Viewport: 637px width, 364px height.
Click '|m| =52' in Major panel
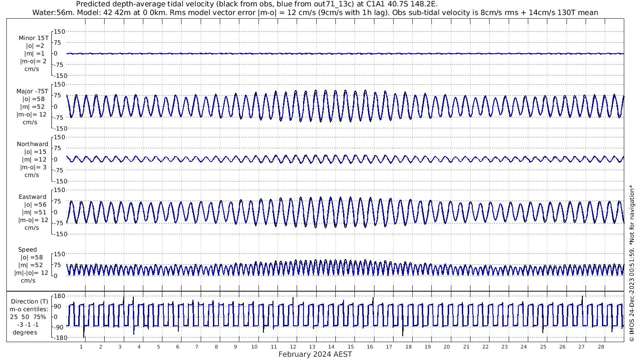pos(33,107)
